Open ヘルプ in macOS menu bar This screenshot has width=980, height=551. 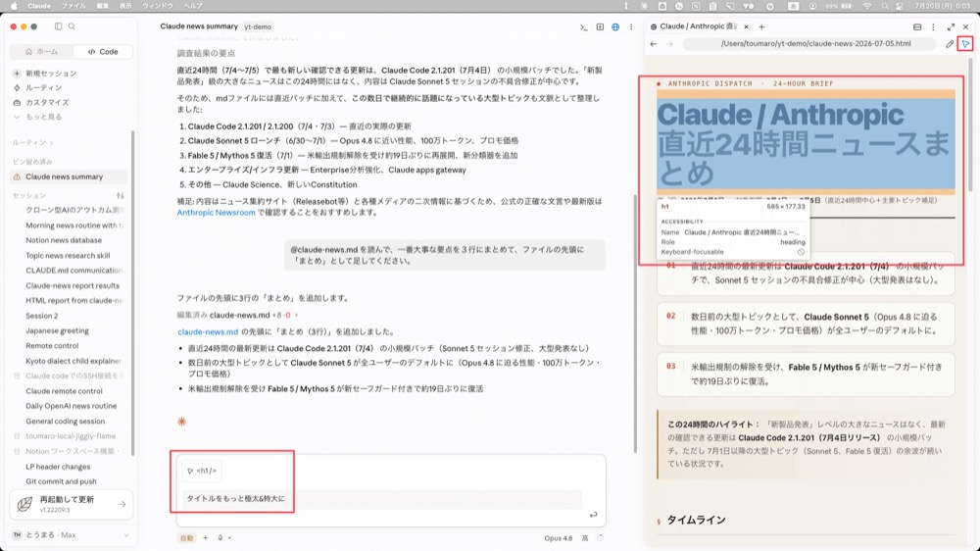coord(192,6)
